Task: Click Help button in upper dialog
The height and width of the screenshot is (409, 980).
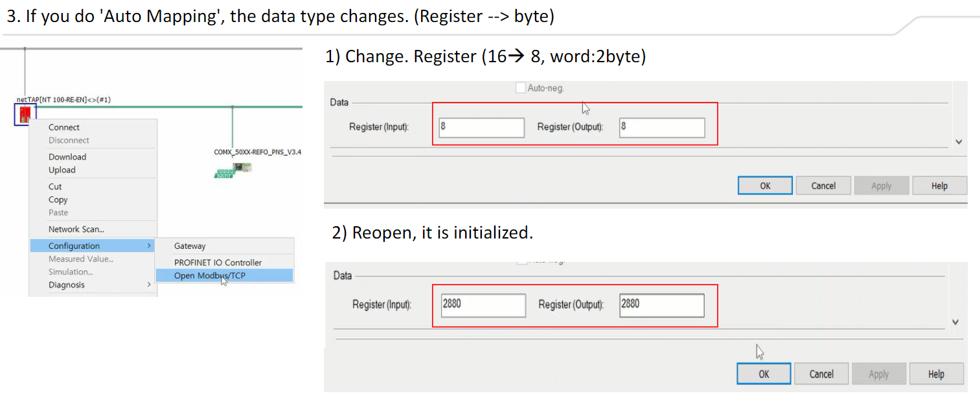Action: click(x=939, y=186)
